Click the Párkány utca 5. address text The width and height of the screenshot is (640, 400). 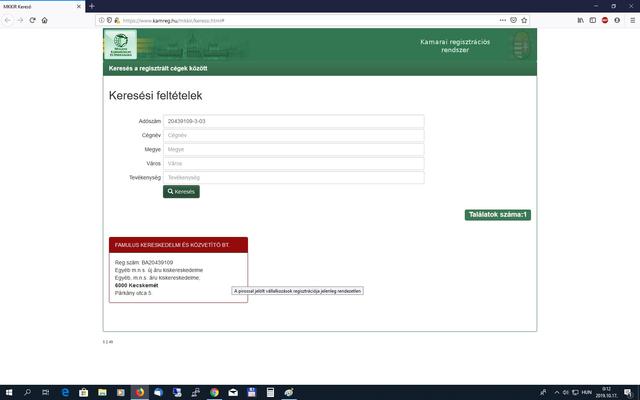[x=133, y=293]
